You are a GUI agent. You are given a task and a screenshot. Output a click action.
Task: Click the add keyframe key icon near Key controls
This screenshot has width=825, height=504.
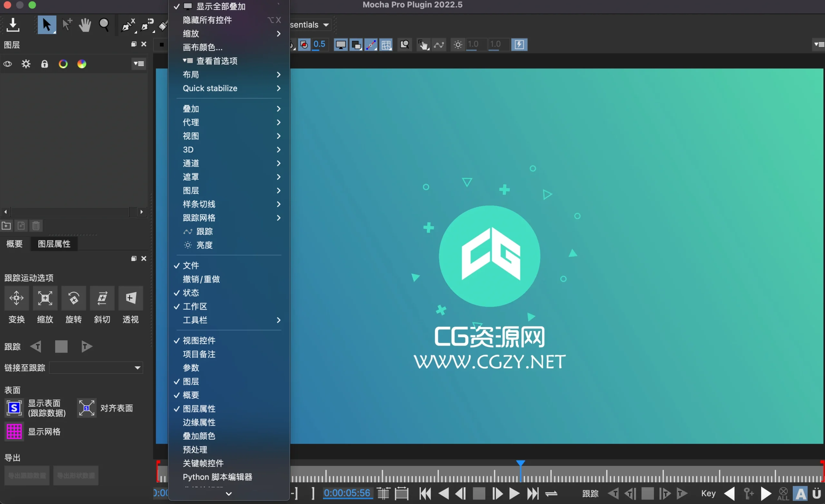coord(749,493)
